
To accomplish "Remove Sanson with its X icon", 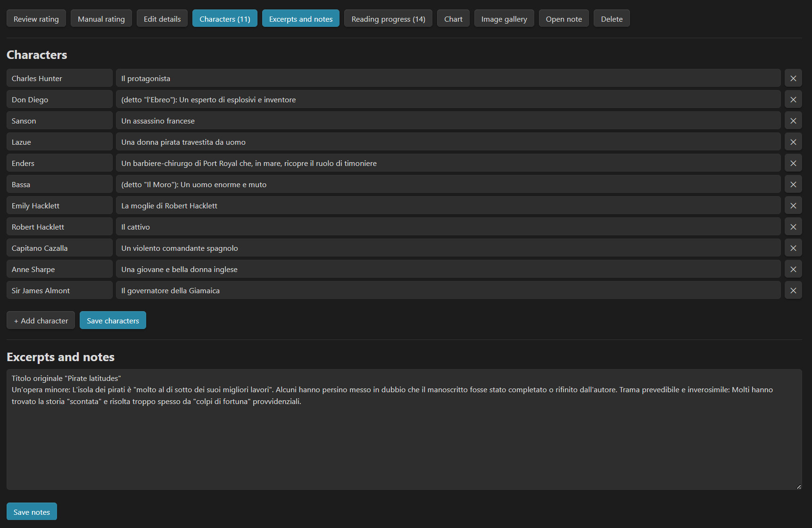I will tap(793, 121).
